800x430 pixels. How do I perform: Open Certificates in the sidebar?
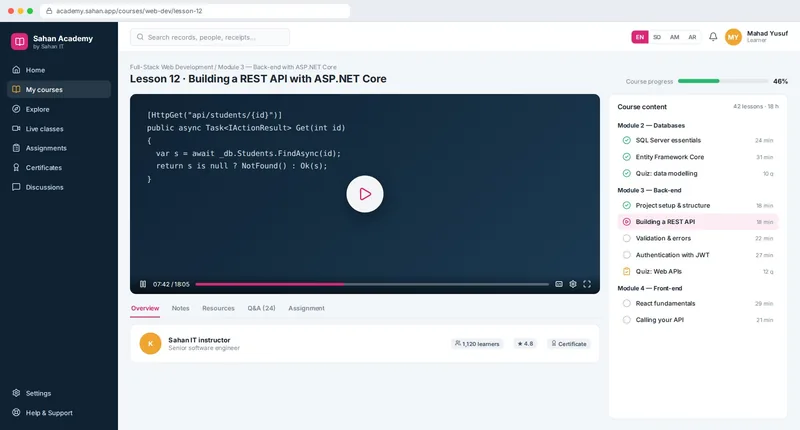coord(59,167)
